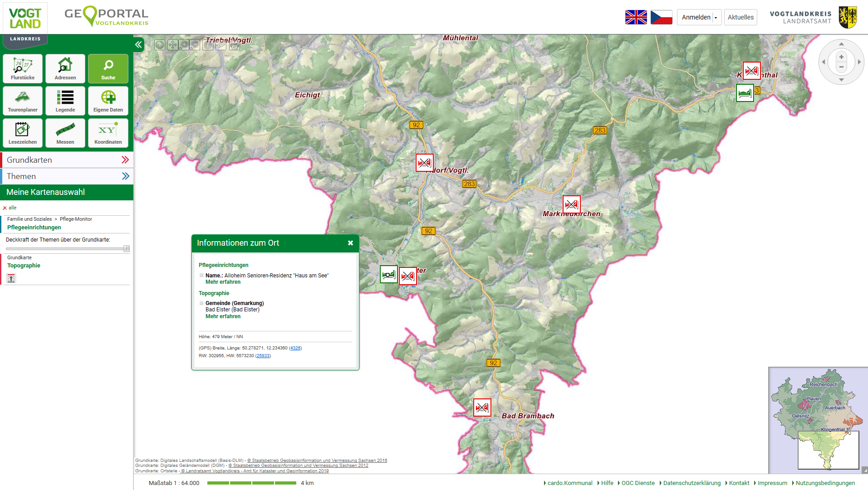The width and height of the screenshot is (868, 490).
Task: Click the care facility marker at Bad Brambach
Action: (x=482, y=408)
